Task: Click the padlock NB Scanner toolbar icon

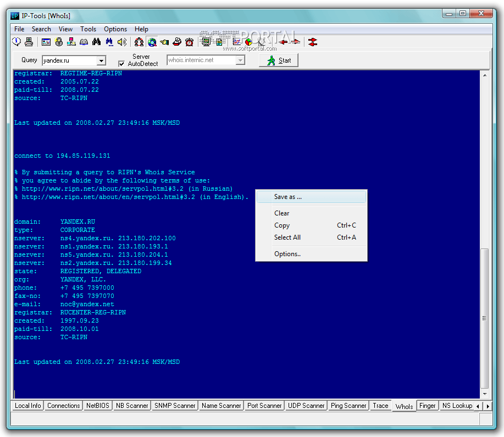Action: [x=59, y=42]
